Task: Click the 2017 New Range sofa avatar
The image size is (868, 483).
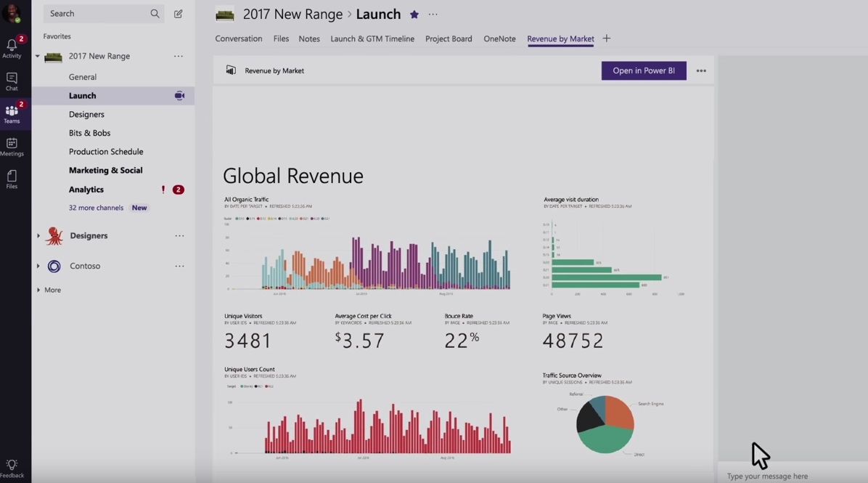Action: point(53,57)
